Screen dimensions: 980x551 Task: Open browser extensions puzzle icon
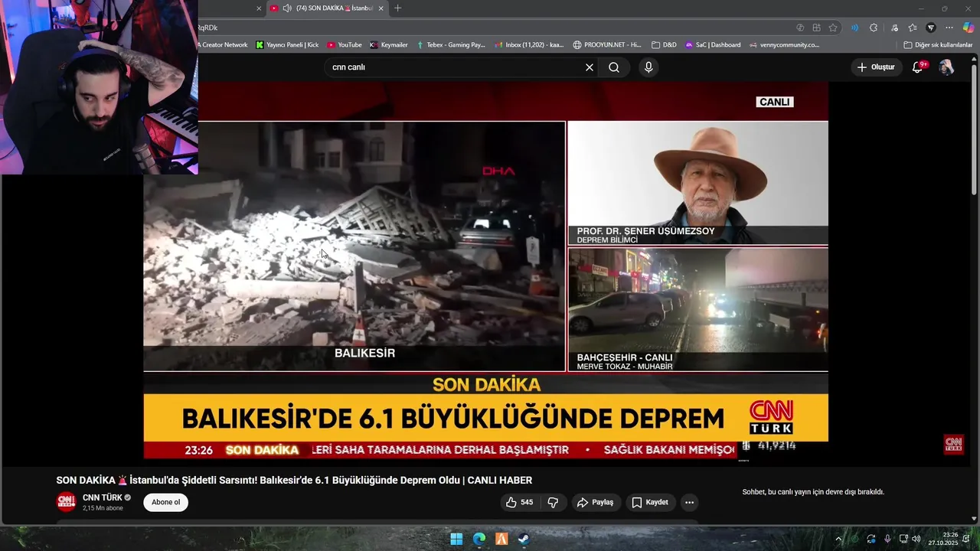(x=874, y=28)
